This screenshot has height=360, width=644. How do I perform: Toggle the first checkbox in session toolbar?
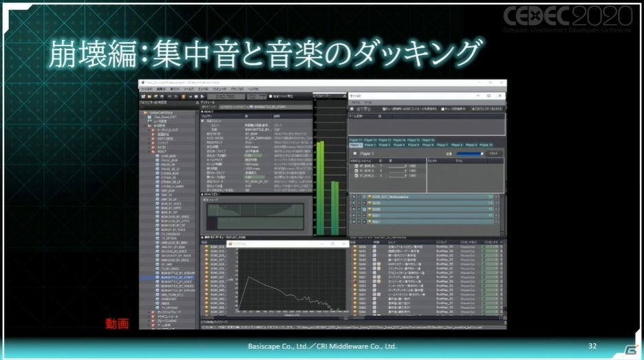click(384, 109)
